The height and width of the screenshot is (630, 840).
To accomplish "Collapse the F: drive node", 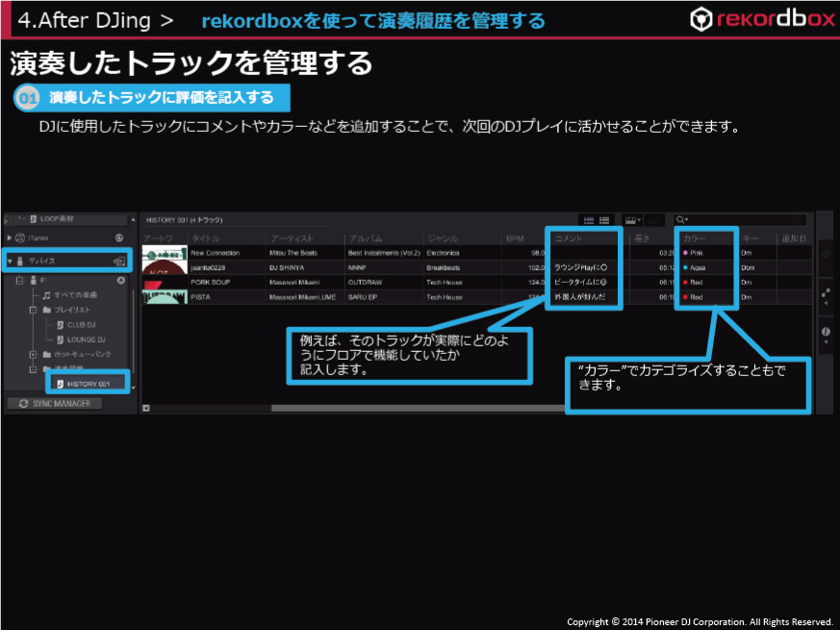I will point(20,280).
